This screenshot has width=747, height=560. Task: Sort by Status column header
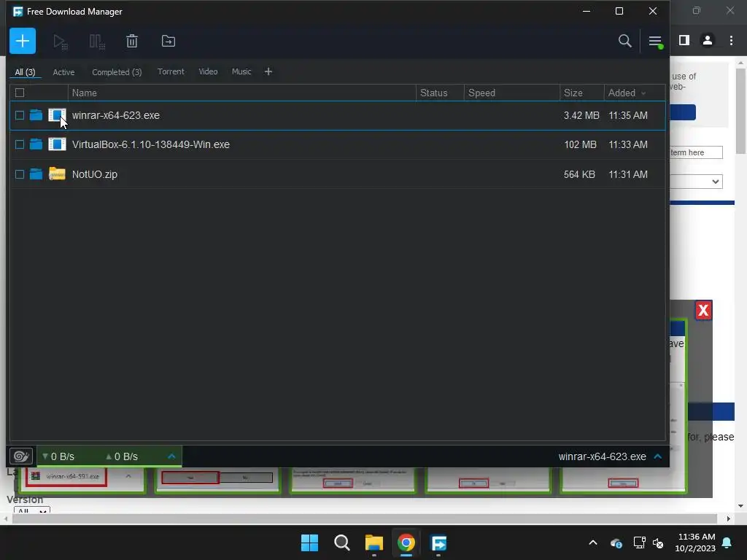coord(440,93)
